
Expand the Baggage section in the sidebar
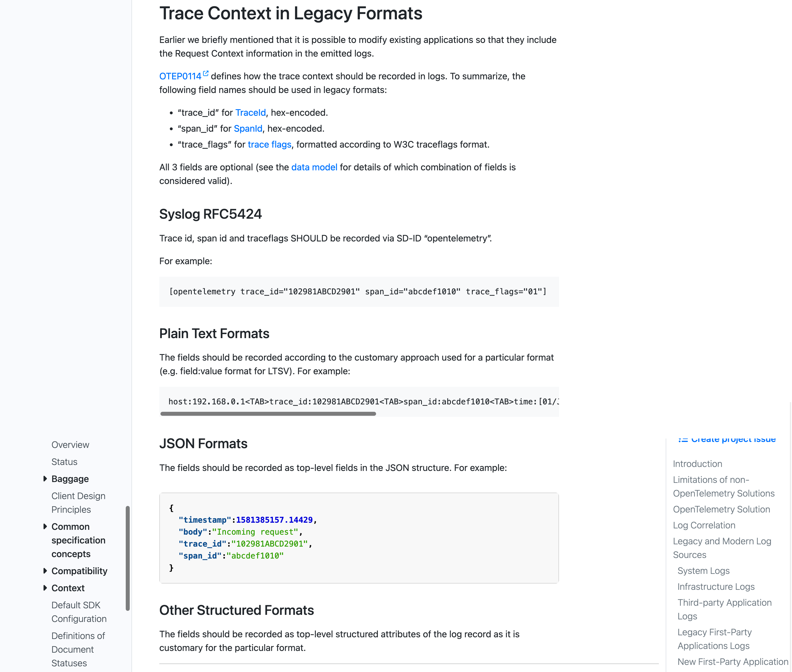pyautogui.click(x=45, y=478)
